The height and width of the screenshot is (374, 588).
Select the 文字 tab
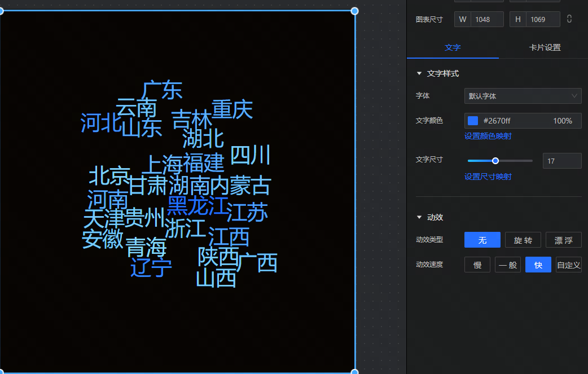453,47
